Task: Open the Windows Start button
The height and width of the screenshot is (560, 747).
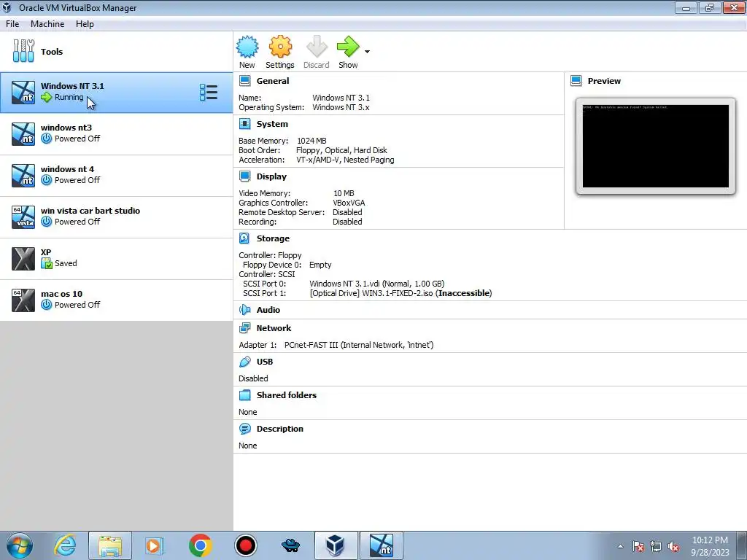Action: click(20, 545)
